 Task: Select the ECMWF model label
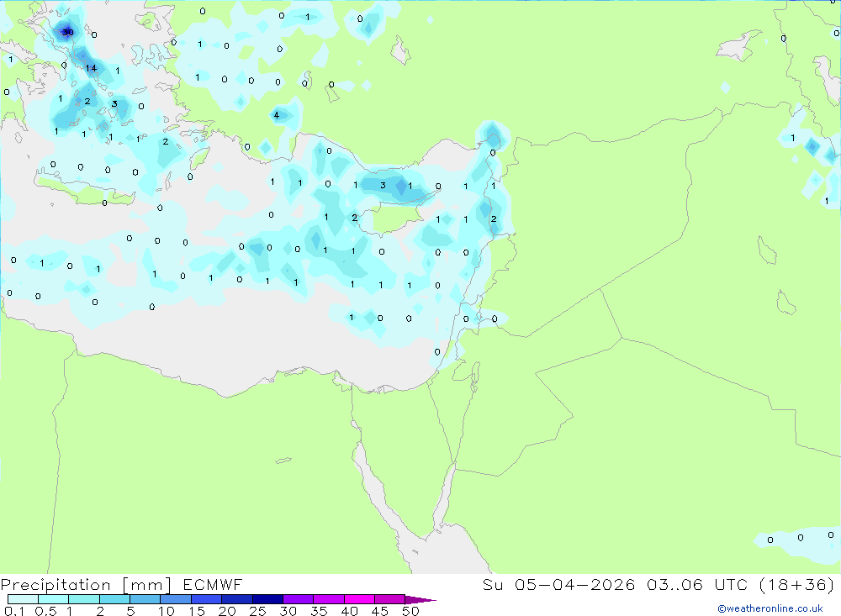click(213, 584)
